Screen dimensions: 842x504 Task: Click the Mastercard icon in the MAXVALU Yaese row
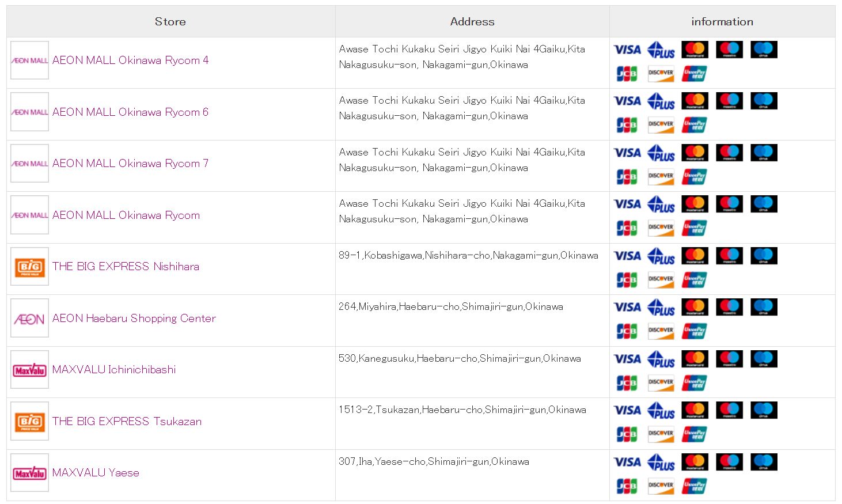[x=695, y=462]
